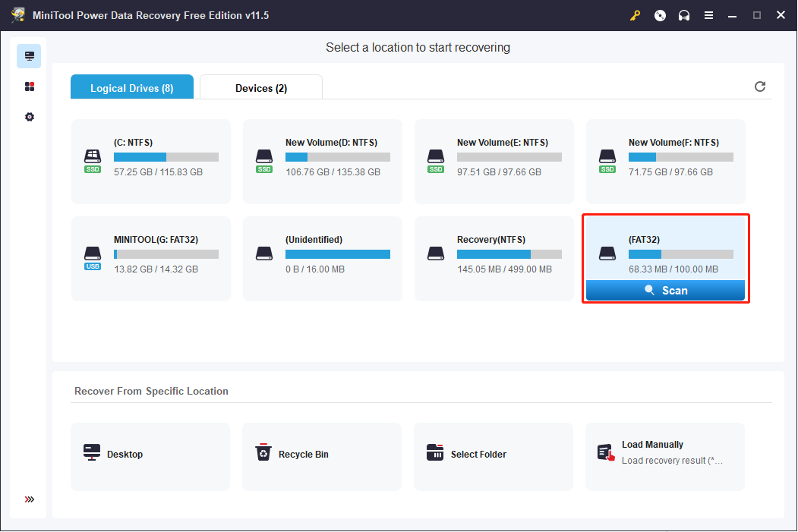Image resolution: width=798 pixels, height=532 pixels.
Task: Choose the Unidentified 16 MB partition
Action: pyautogui.click(x=323, y=258)
